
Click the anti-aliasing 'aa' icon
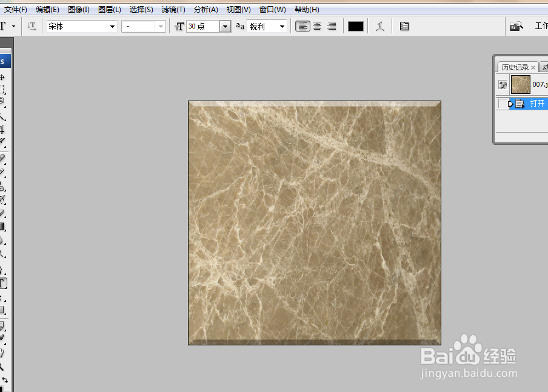coord(240,26)
